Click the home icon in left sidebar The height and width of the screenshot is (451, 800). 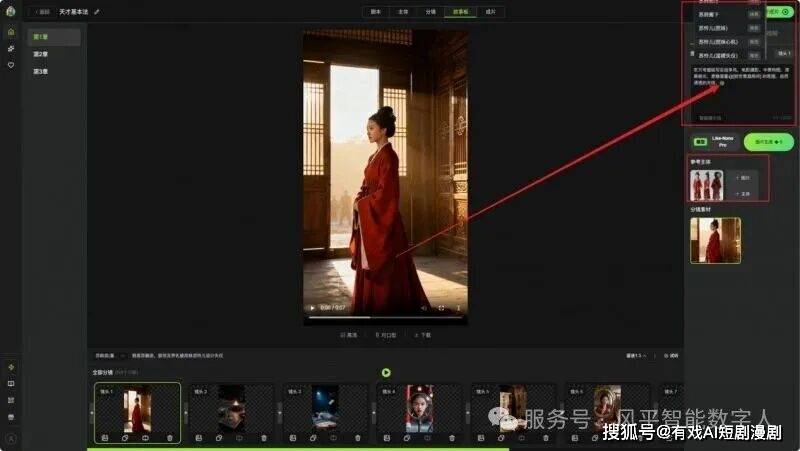[x=11, y=31]
